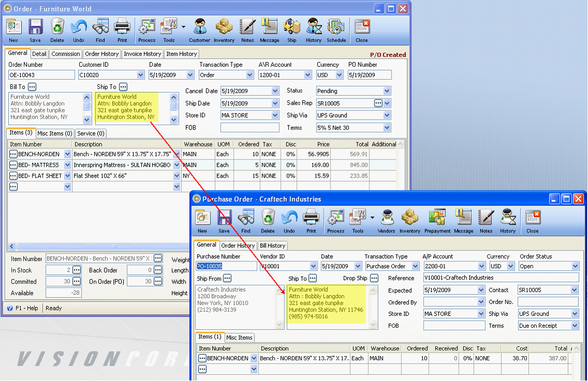Switch to Bill History tab
The height and width of the screenshot is (381, 588).
point(273,246)
